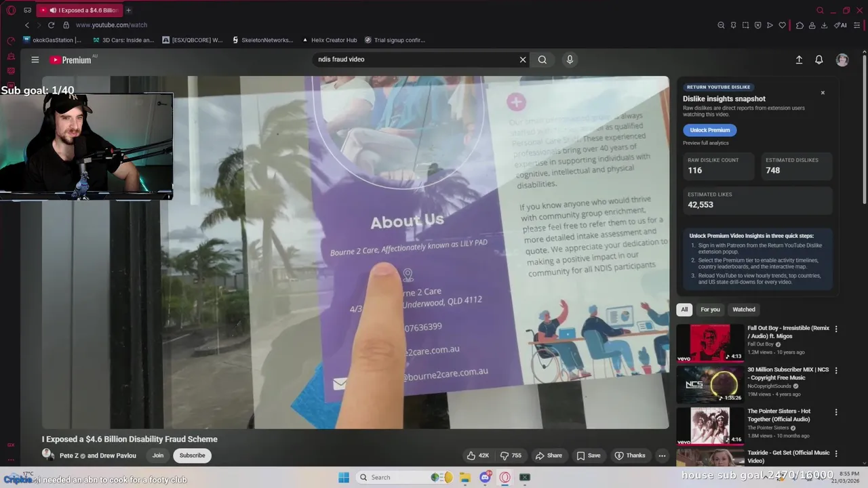
Task: Open the YouTube Create upload icon
Action: [x=799, y=60]
